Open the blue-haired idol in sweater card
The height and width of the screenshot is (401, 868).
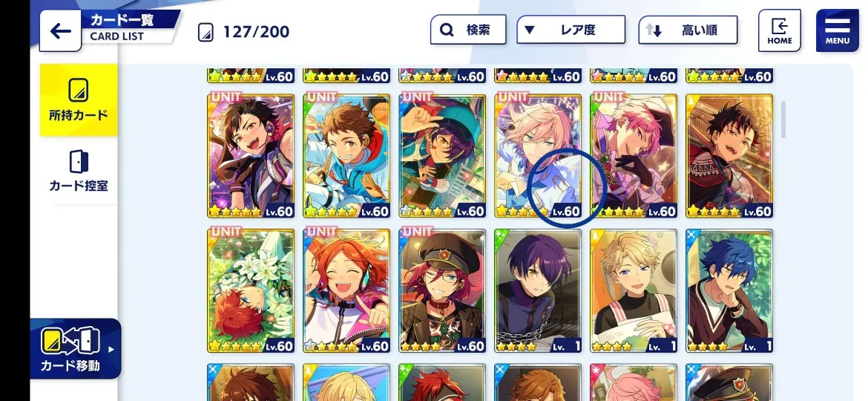click(x=729, y=291)
